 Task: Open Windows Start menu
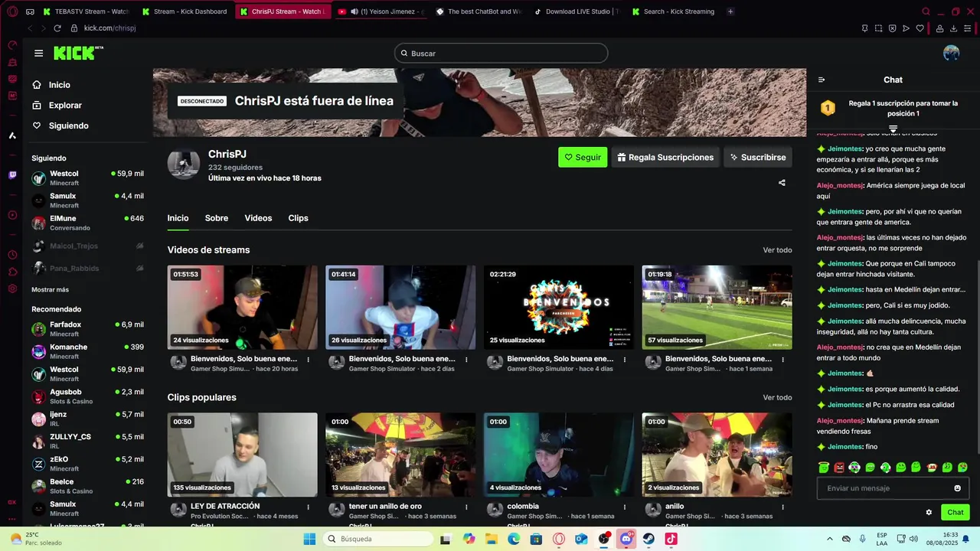click(309, 539)
